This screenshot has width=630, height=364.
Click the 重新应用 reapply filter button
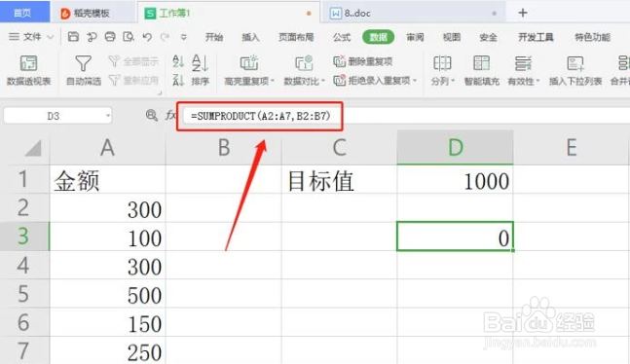pos(133,81)
